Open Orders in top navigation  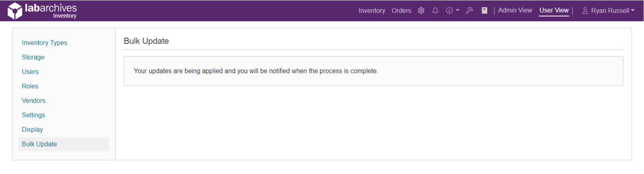tap(401, 10)
